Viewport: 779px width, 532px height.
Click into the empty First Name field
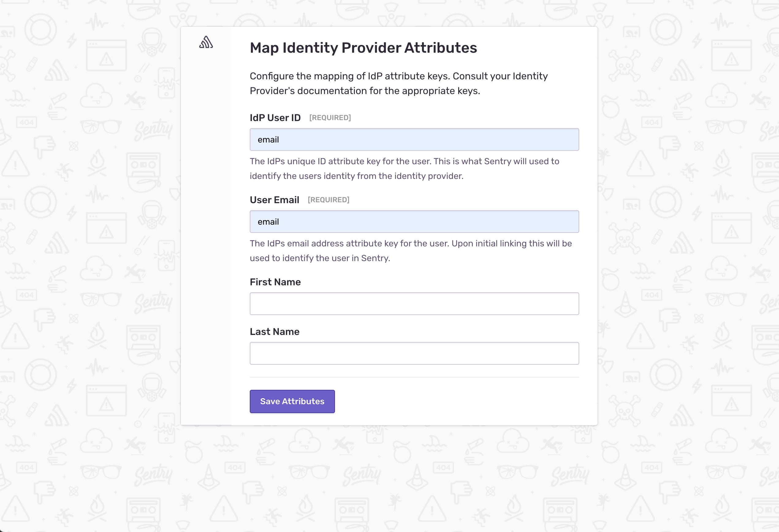(x=414, y=304)
